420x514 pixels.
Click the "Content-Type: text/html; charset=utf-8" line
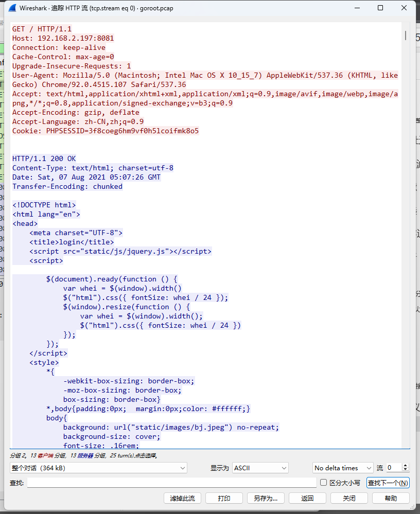pyautogui.click(x=93, y=168)
